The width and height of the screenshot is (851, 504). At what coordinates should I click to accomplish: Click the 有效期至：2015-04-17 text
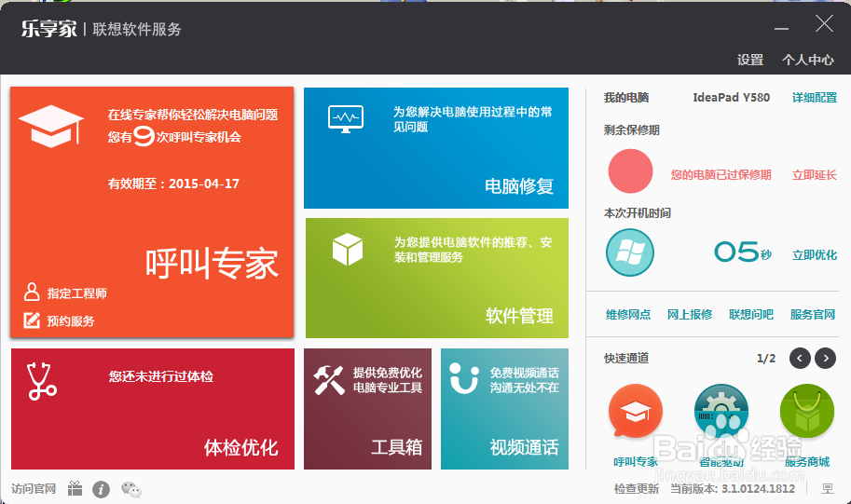pyautogui.click(x=173, y=184)
